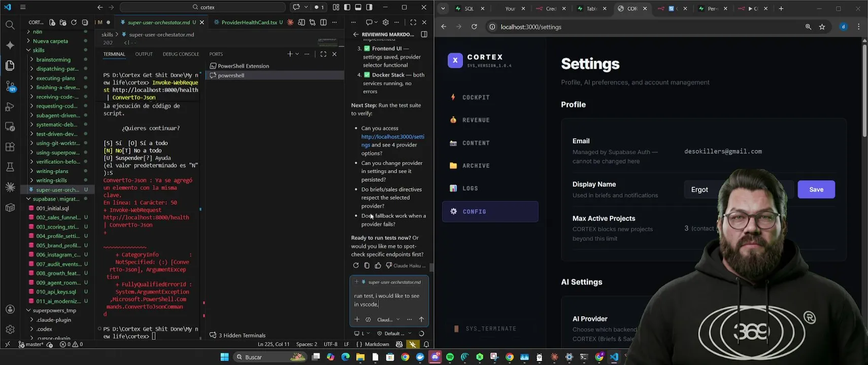Open Chrome zoom indicator in address bar

pos(808,27)
